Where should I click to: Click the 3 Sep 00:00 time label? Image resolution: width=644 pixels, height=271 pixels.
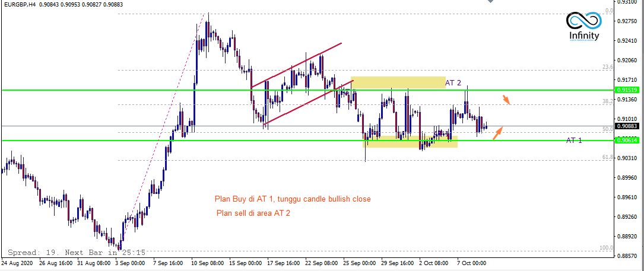click(129, 262)
